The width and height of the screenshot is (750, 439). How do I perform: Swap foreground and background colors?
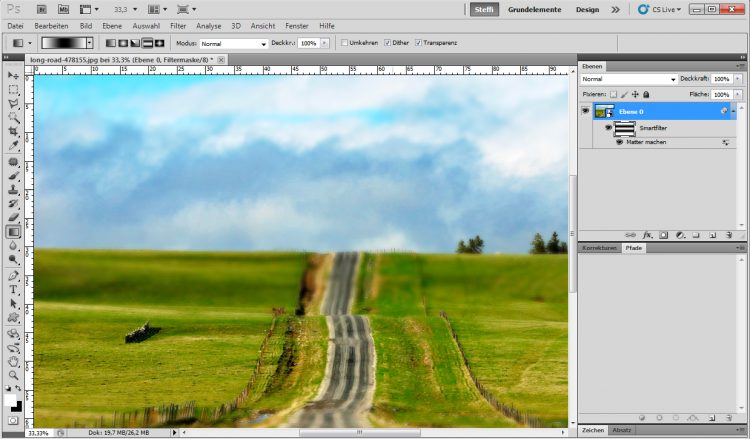[x=18, y=388]
